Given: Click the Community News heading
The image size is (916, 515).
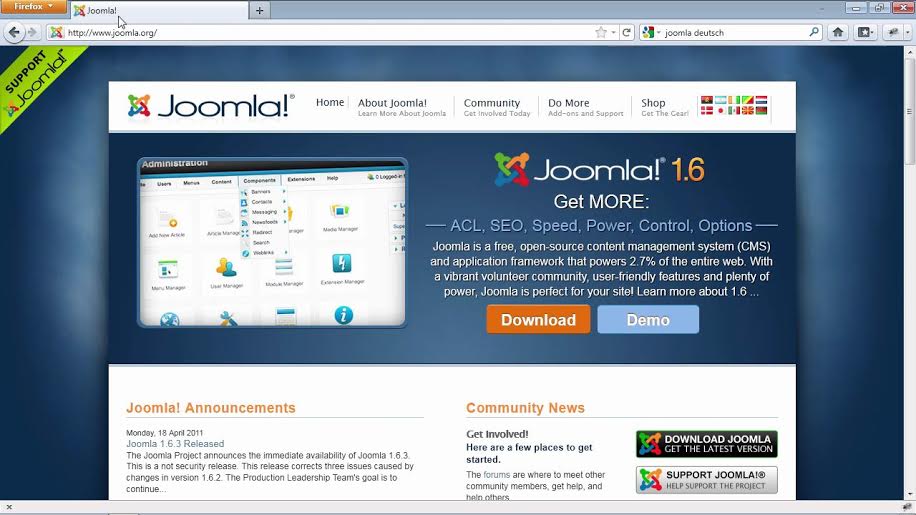Looking at the screenshot, I should coord(525,408).
